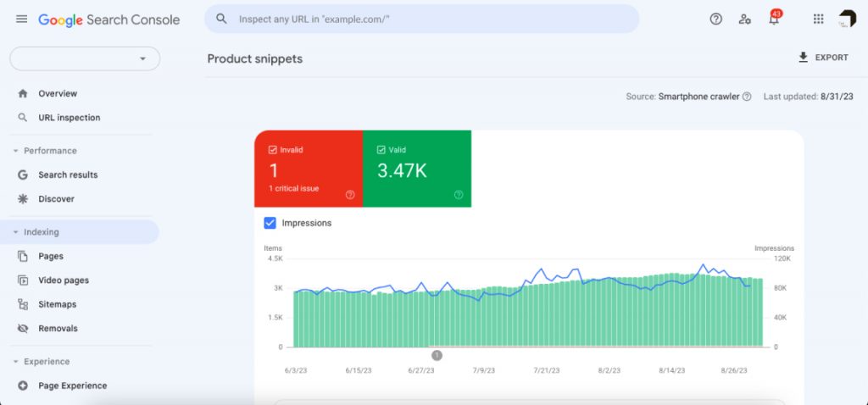Open the Sitemaps report
This screenshot has height=405, width=868.
coord(57,304)
